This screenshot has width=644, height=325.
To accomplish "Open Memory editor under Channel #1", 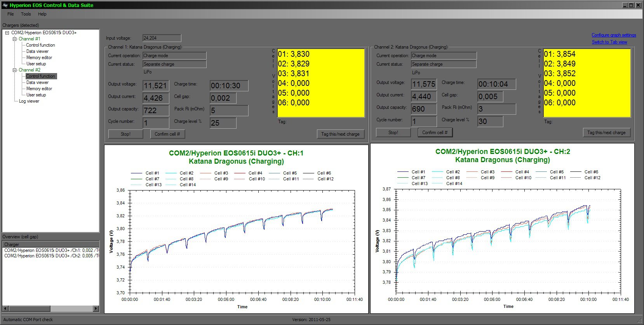I will [x=39, y=58].
